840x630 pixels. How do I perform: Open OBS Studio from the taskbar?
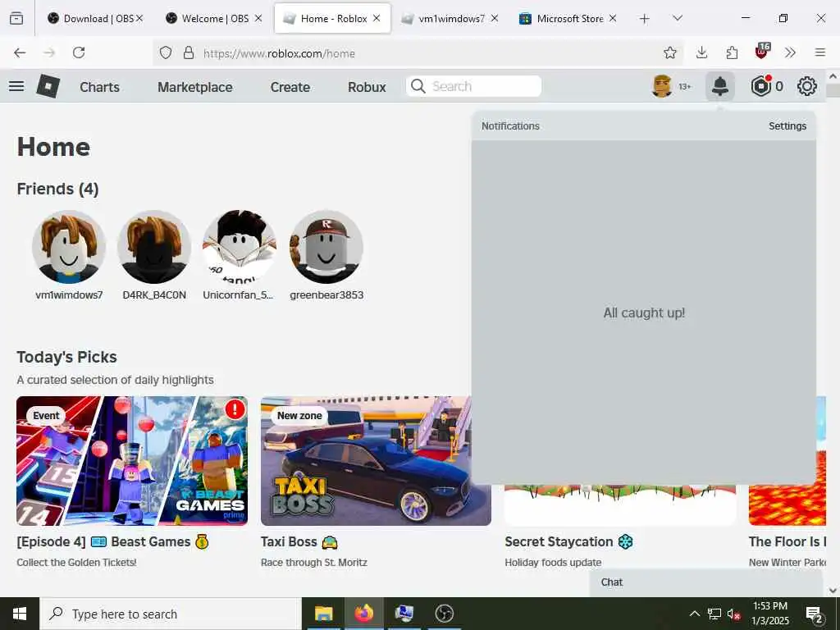coord(444,614)
